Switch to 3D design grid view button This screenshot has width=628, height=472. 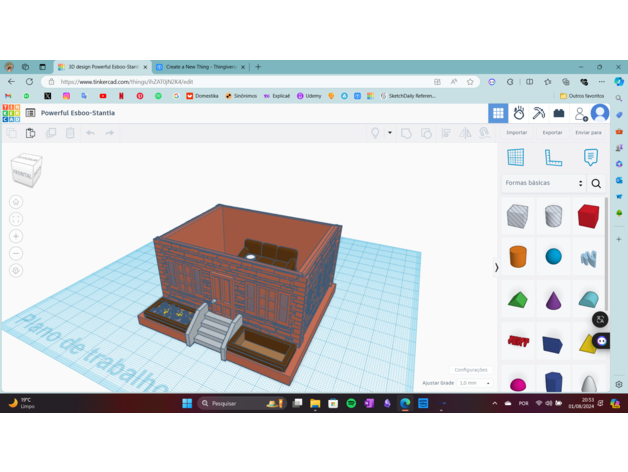coord(498,113)
